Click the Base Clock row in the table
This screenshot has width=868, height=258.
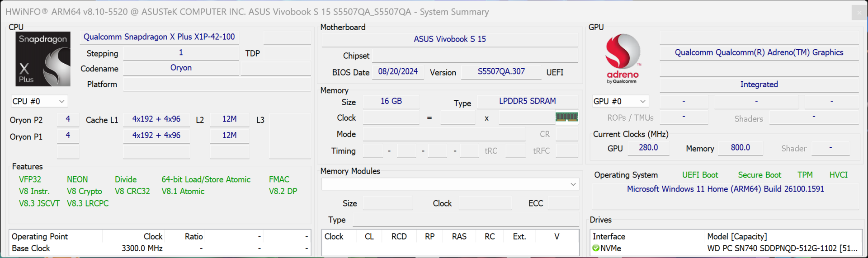point(31,248)
